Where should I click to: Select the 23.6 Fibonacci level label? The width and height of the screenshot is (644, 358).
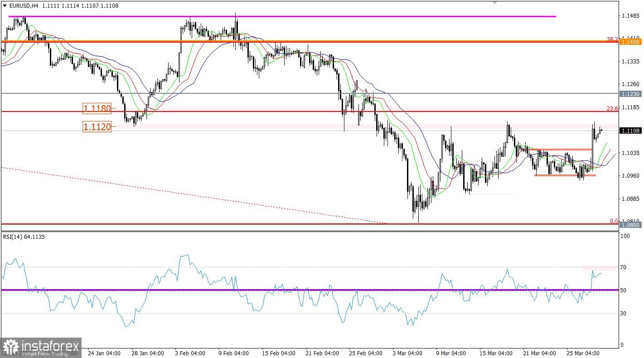[x=612, y=109]
